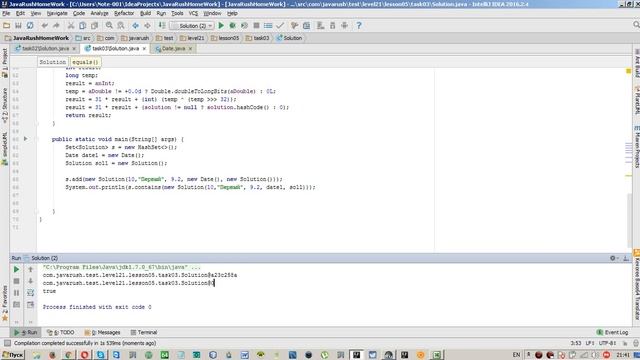Open the Analyze menu
The height and width of the screenshot is (360, 640).
click(99, 13)
